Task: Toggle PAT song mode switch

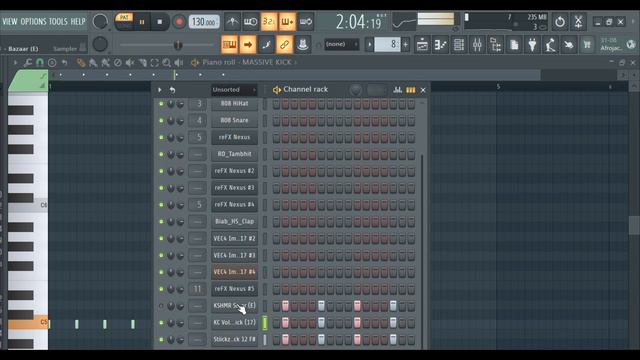Action: (x=124, y=18)
